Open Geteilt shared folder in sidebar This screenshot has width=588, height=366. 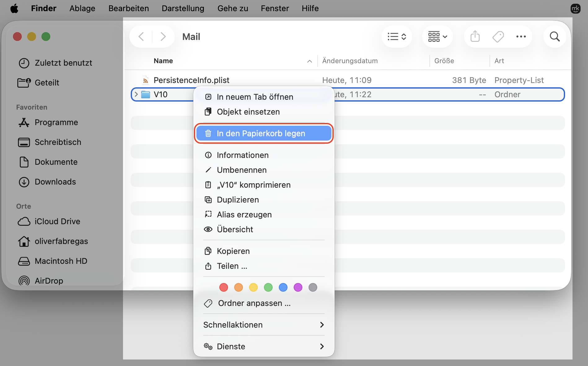[38, 83]
